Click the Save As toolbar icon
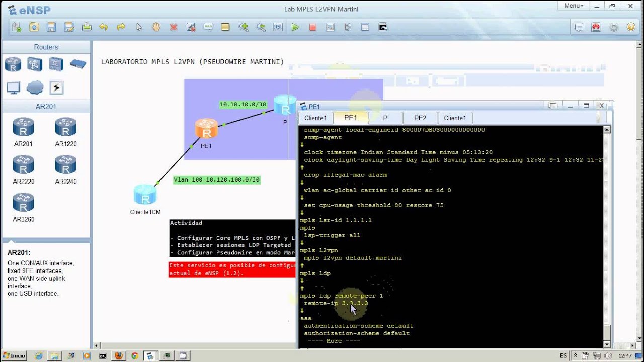Screen dimensions: 644x362 click(69, 27)
